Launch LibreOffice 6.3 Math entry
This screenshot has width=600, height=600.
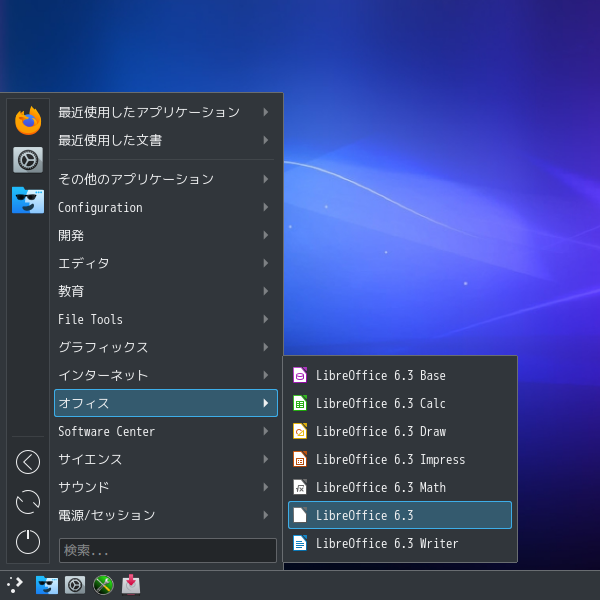[400, 487]
